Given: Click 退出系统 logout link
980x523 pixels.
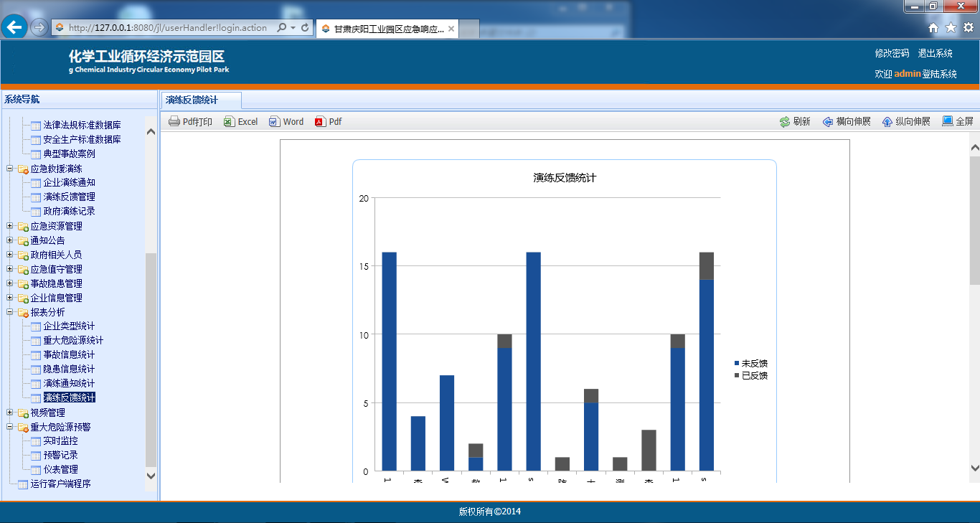Looking at the screenshot, I should point(936,53).
